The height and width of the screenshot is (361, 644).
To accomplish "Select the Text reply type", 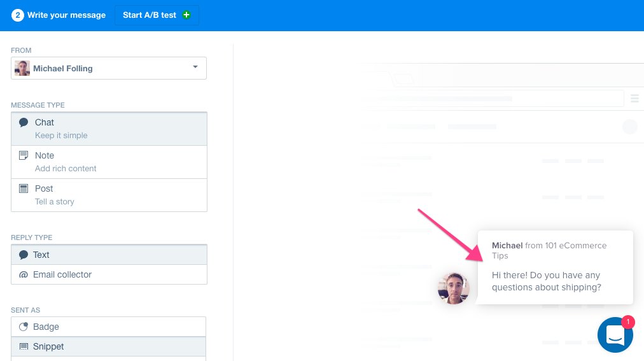I will [x=109, y=255].
